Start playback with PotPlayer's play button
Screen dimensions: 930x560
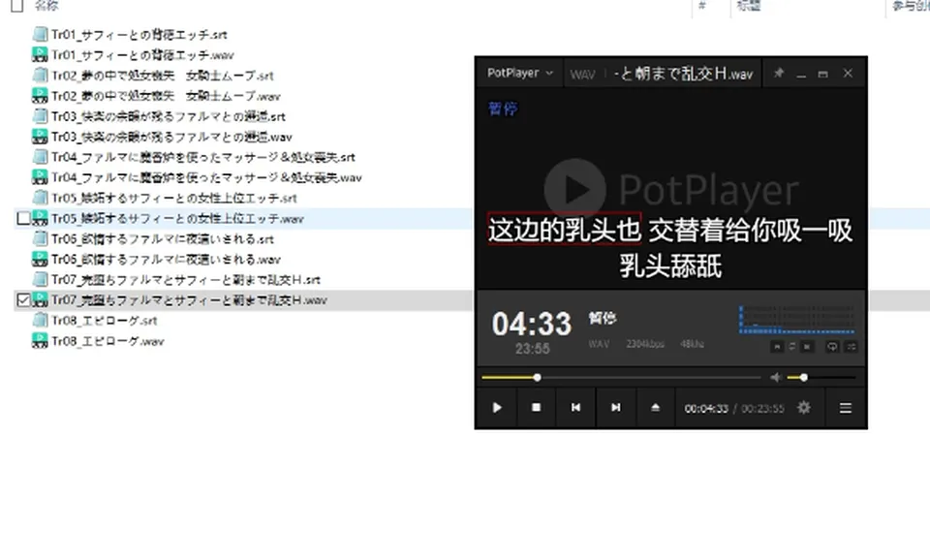497,408
